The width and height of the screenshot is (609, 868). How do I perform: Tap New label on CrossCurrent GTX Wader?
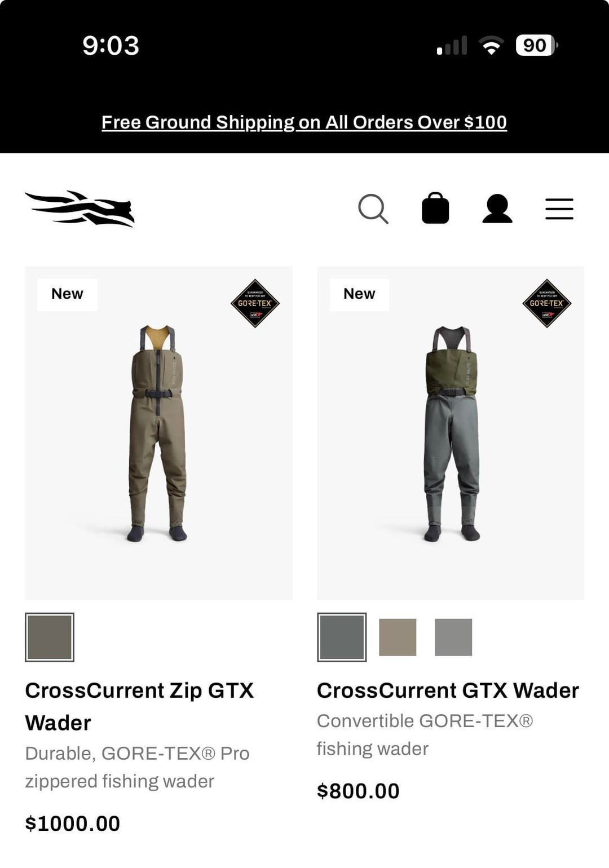(359, 294)
